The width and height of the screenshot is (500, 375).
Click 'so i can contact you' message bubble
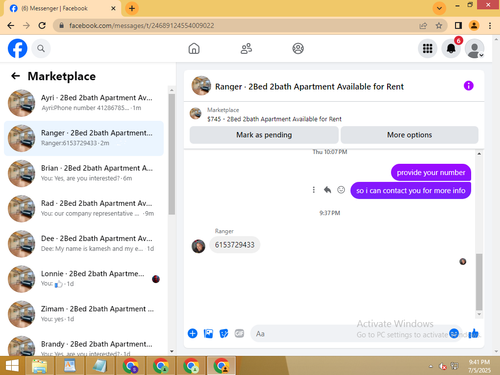point(410,191)
